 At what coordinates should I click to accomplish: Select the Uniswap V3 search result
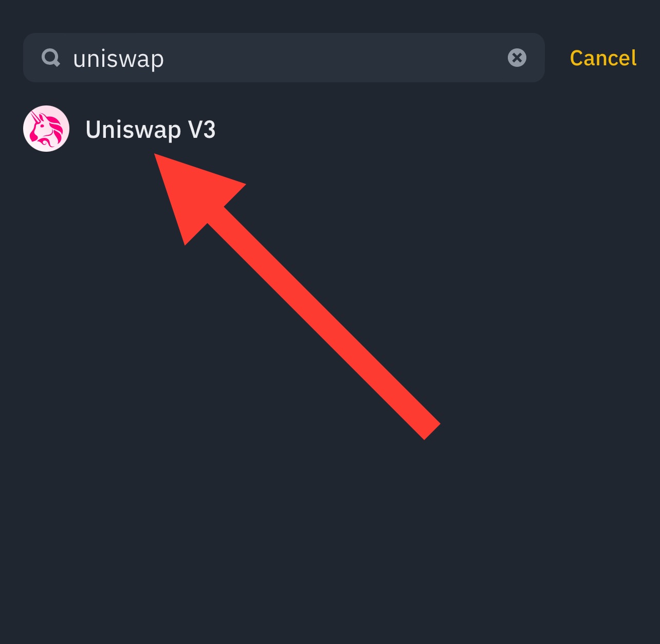pyautogui.click(x=330, y=129)
